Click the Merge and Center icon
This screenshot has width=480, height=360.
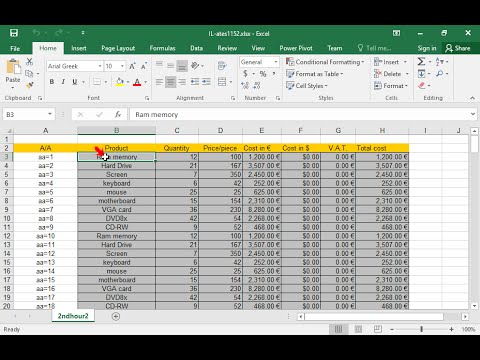[222, 82]
